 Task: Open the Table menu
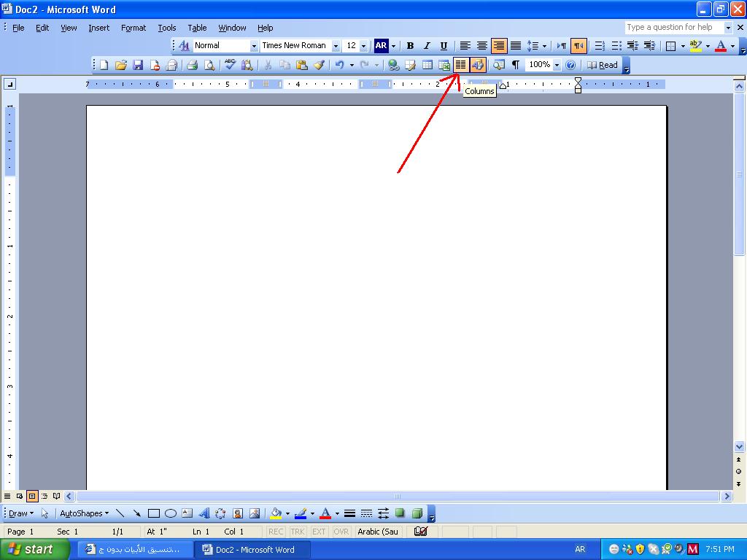point(197,28)
